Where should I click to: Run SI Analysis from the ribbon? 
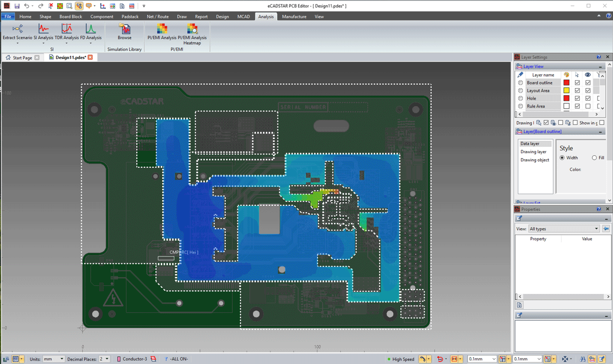tap(44, 33)
